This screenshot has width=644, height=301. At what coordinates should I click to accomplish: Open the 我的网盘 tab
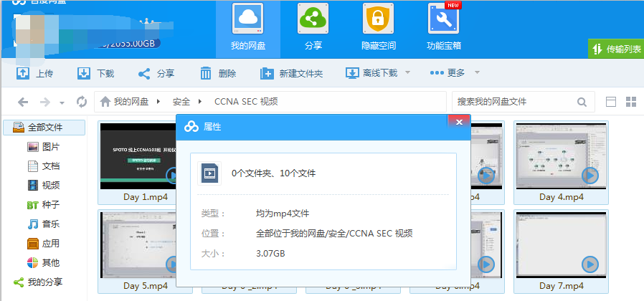pyautogui.click(x=248, y=29)
